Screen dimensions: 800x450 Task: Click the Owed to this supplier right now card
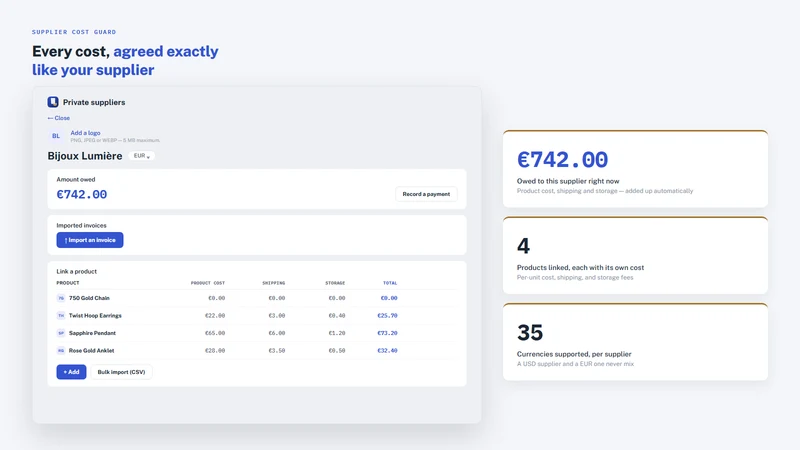pos(635,169)
